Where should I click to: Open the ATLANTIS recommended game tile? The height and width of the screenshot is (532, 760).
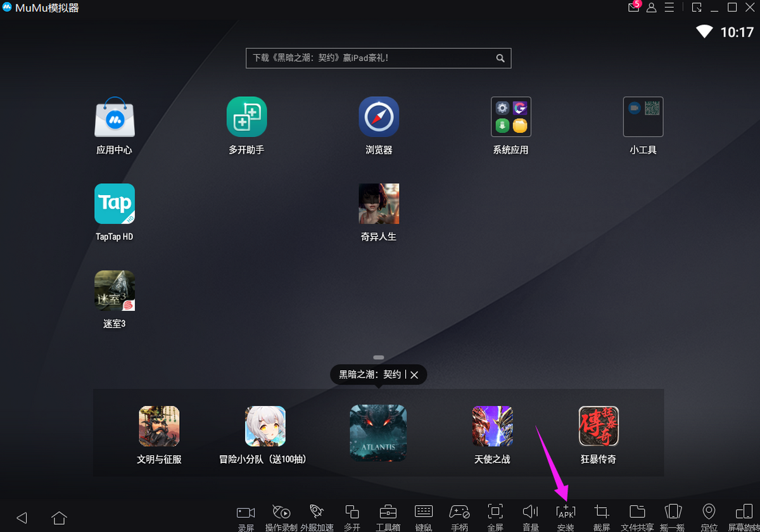point(378,433)
